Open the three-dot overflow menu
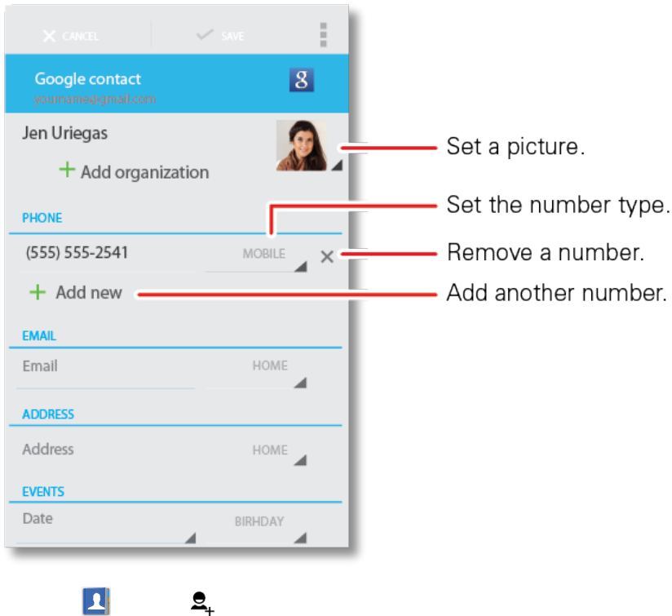The width and height of the screenshot is (672, 616). (324, 35)
